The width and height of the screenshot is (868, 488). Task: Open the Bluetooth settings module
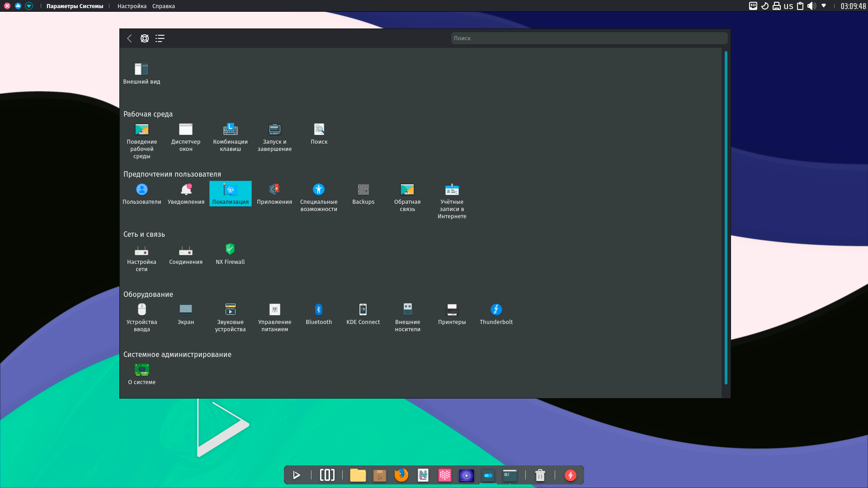319,314
